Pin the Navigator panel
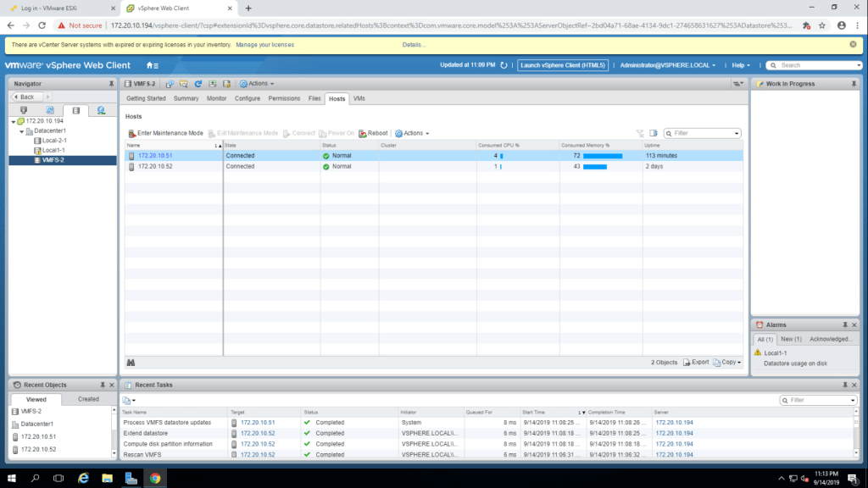The image size is (868, 488). tap(110, 84)
